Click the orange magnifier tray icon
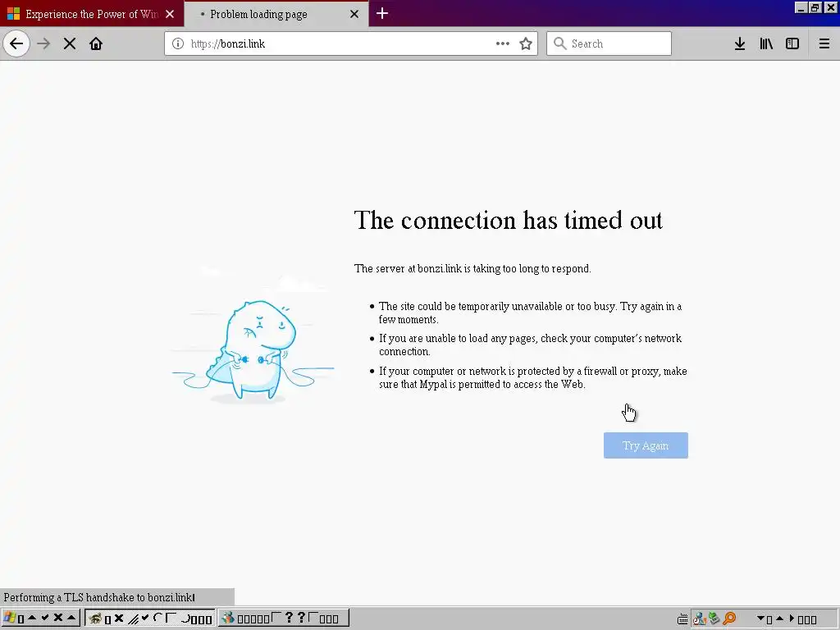Viewport: 840px width, 630px height. coord(729,619)
